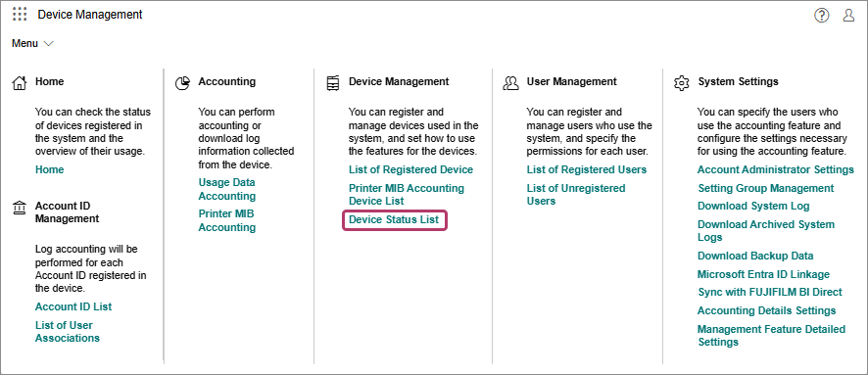Open Setting Group Management
The width and height of the screenshot is (868, 375).
tap(765, 188)
